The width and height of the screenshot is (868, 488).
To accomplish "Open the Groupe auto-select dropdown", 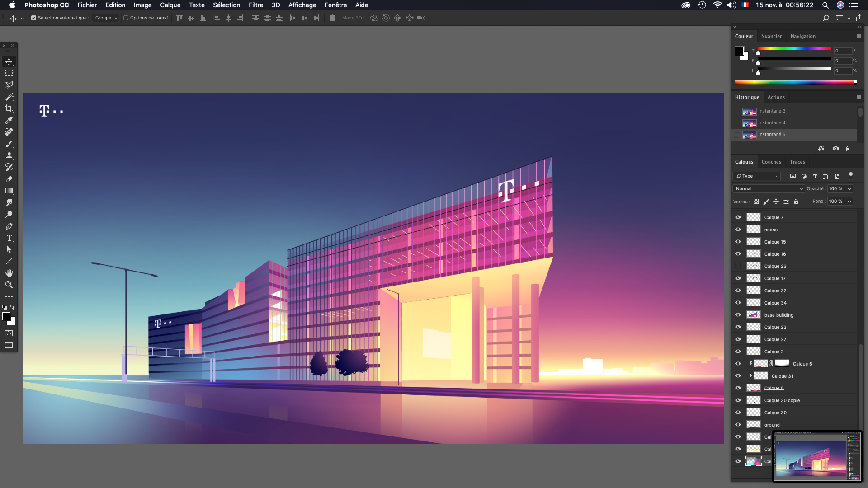I will pyautogui.click(x=105, y=18).
